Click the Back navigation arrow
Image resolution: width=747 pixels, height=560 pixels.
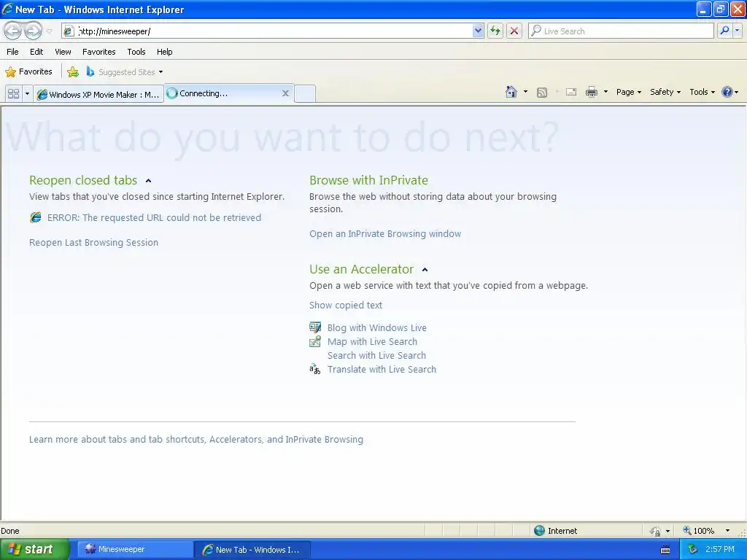click(x=12, y=31)
